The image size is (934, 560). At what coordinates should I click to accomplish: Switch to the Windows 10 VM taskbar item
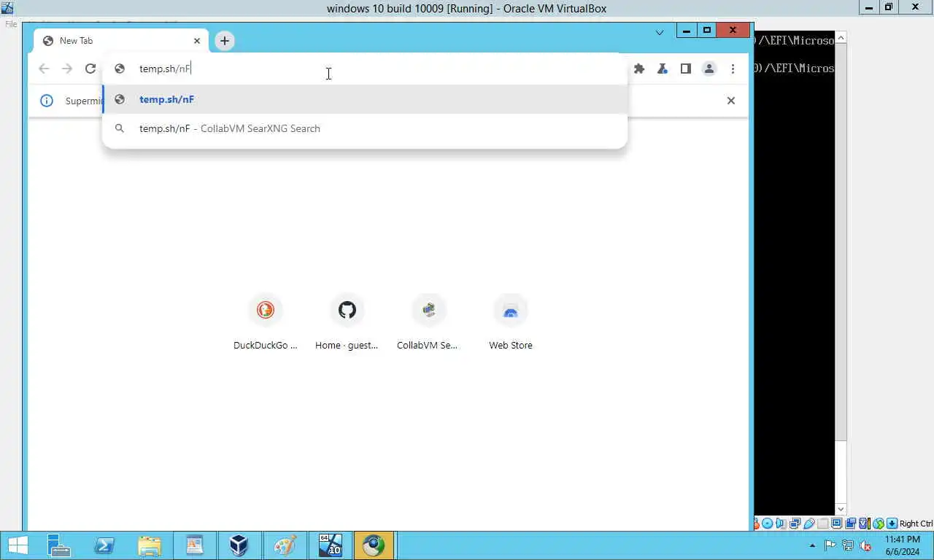tap(330, 545)
